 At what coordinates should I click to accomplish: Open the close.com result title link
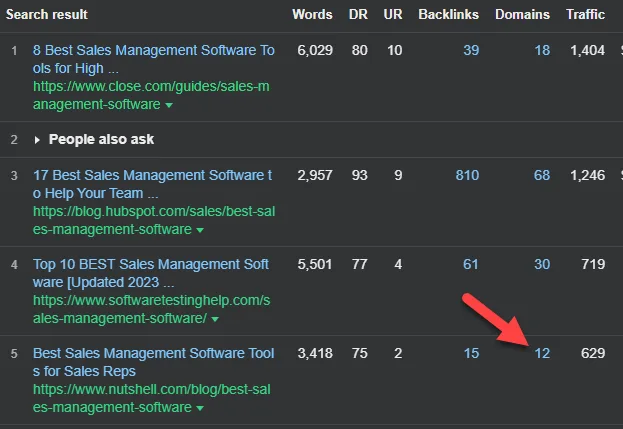coord(153,59)
